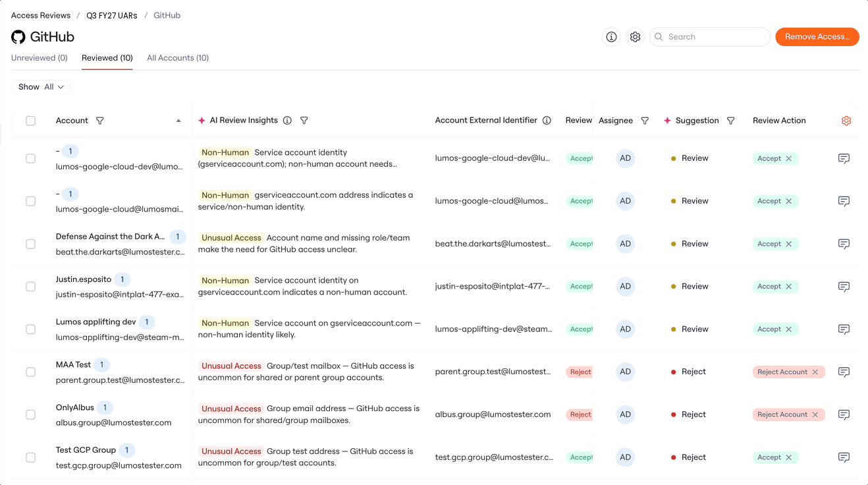Open comments for lumos-google-cloud-dev row
The image size is (868, 485).
844,159
